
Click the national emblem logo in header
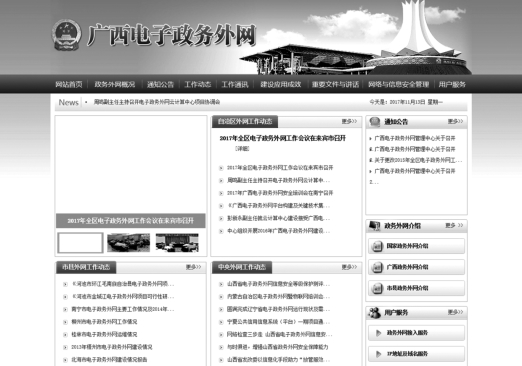(66, 35)
